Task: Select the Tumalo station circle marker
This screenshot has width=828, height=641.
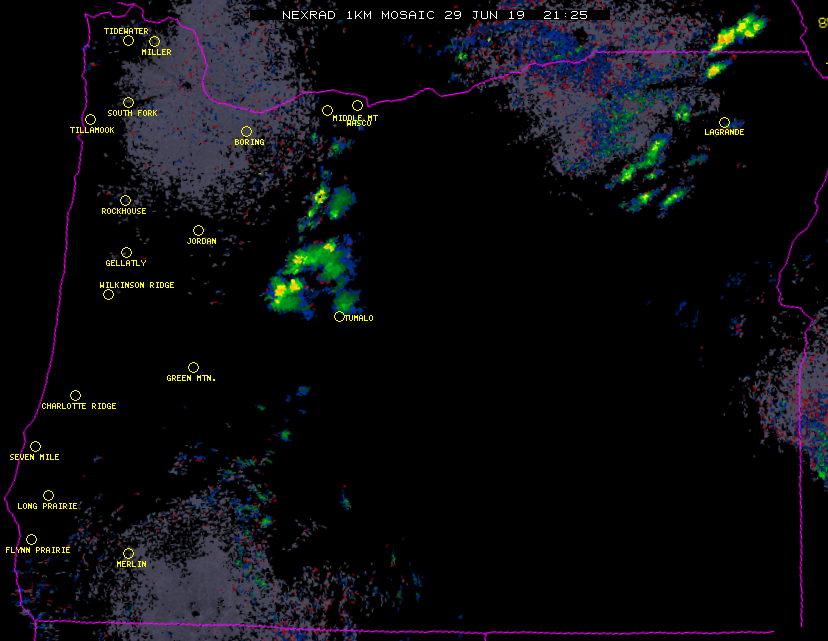Action: pyautogui.click(x=339, y=316)
